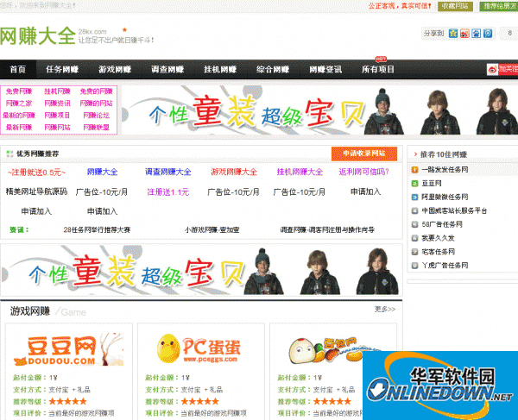Open the purple 挂机网赚大全 link
The height and width of the screenshot is (420, 518).
pyautogui.click(x=300, y=172)
